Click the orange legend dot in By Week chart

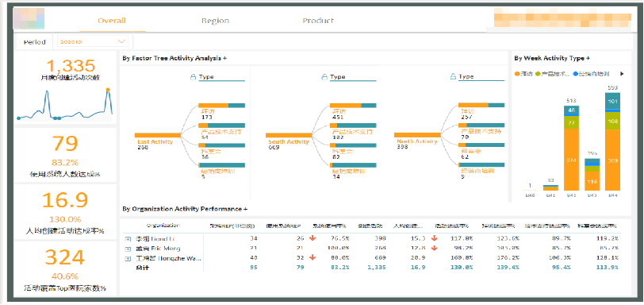pyautogui.click(x=516, y=74)
